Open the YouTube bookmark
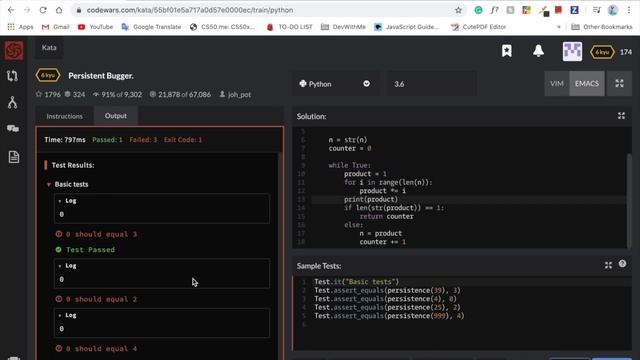 pos(96,27)
